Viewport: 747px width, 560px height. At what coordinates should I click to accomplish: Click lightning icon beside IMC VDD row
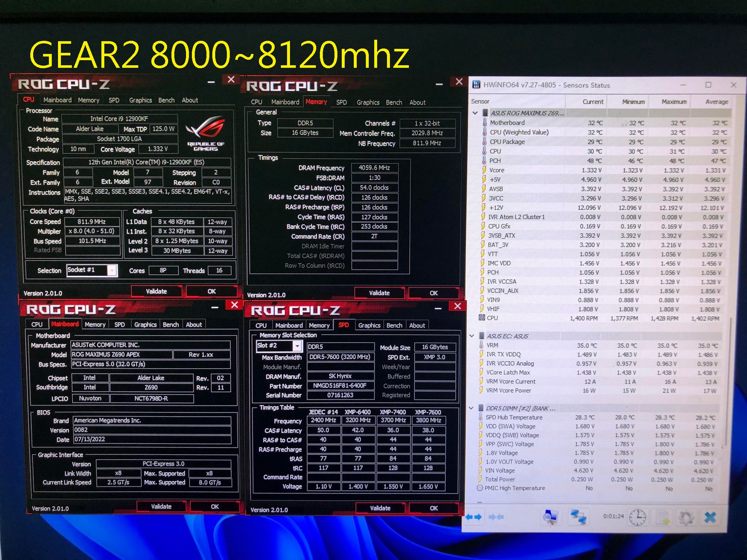coord(483,263)
